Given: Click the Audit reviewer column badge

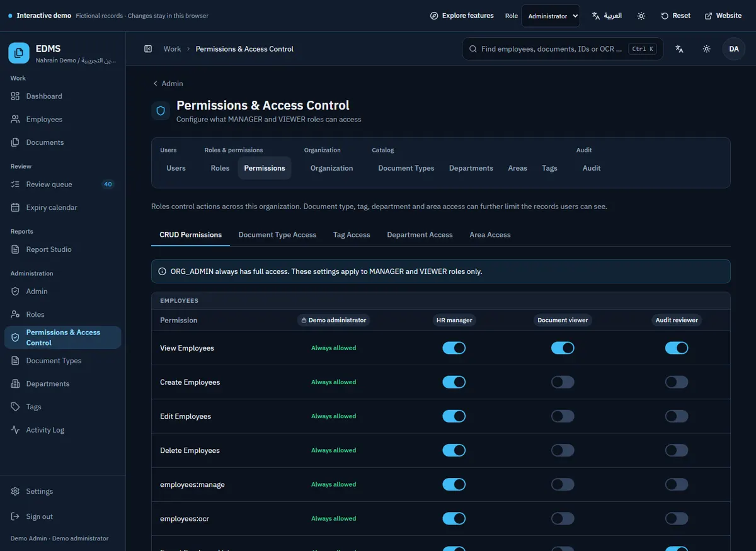Looking at the screenshot, I should 677,320.
